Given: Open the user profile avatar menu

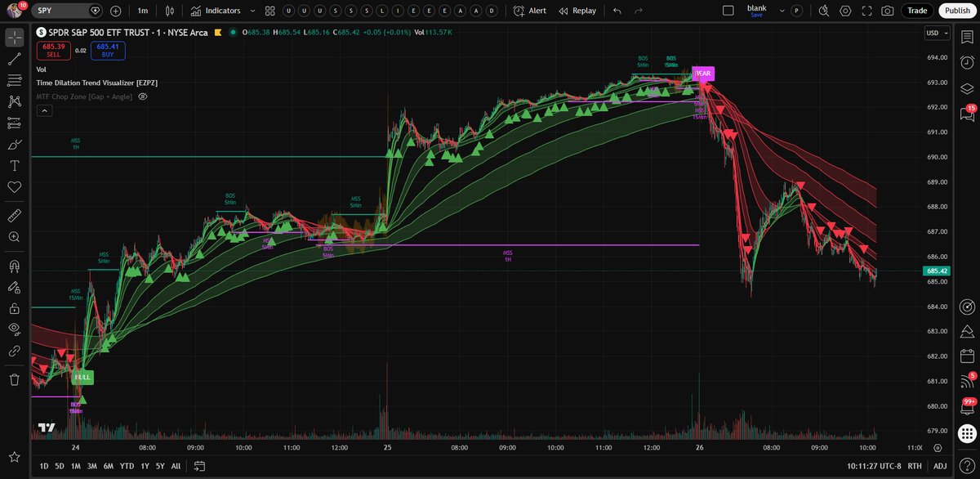Looking at the screenshot, I should coord(15,11).
